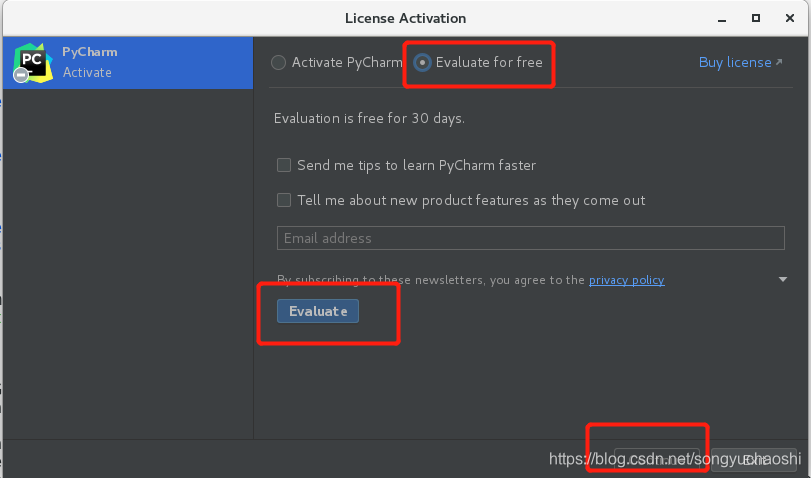Image resolution: width=811 pixels, height=478 pixels.
Task: Close the License Activation dialog
Action: [790, 18]
